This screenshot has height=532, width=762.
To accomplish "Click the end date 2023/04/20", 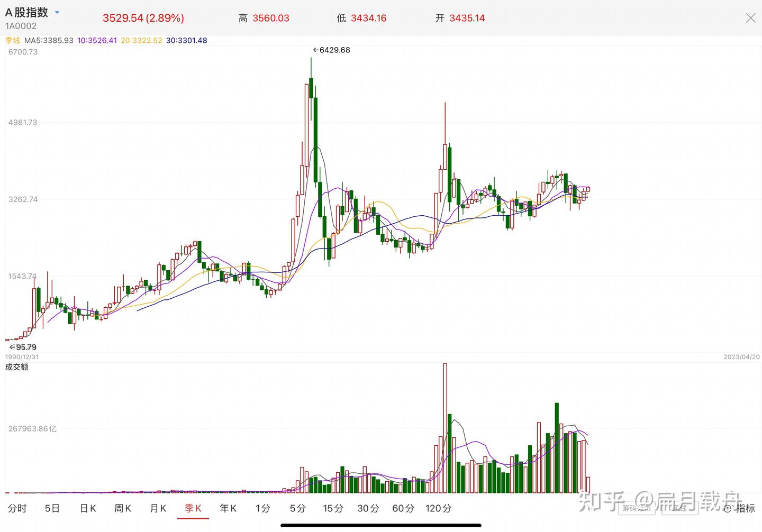I will pyautogui.click(x=742, y=357).
